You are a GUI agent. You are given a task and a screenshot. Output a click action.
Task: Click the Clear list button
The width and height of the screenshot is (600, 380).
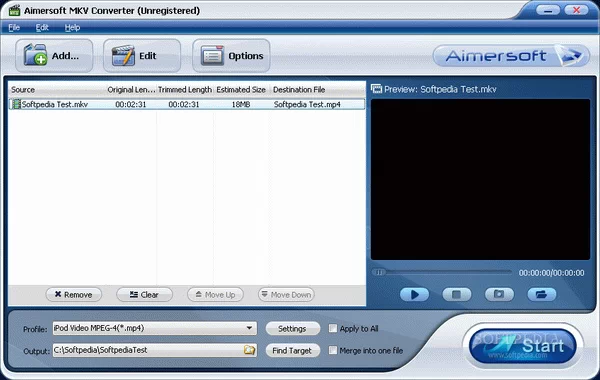point(144,295)
